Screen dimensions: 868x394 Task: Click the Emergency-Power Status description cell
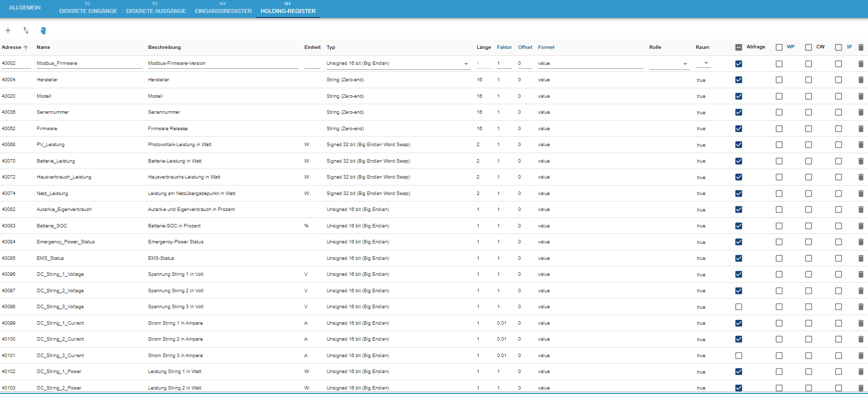click(176, 242)
